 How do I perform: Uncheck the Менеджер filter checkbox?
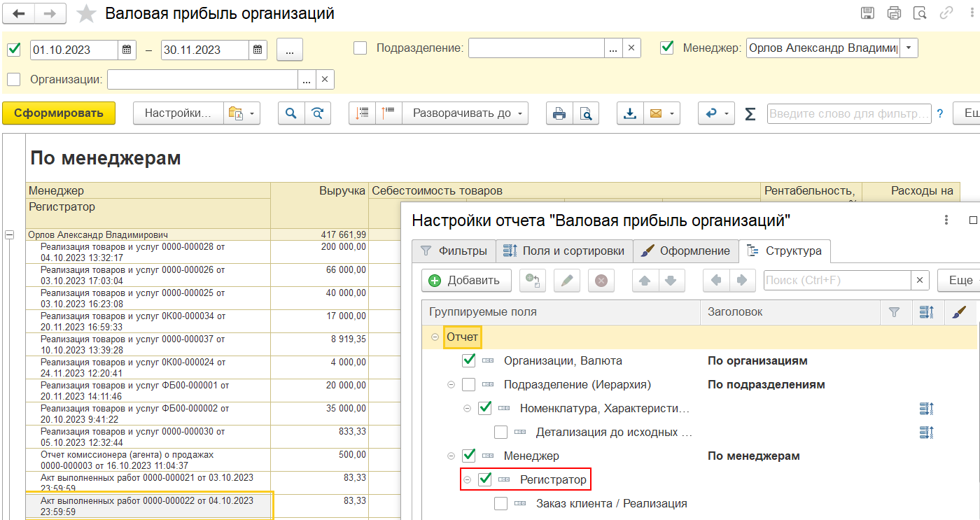[667, 48]
